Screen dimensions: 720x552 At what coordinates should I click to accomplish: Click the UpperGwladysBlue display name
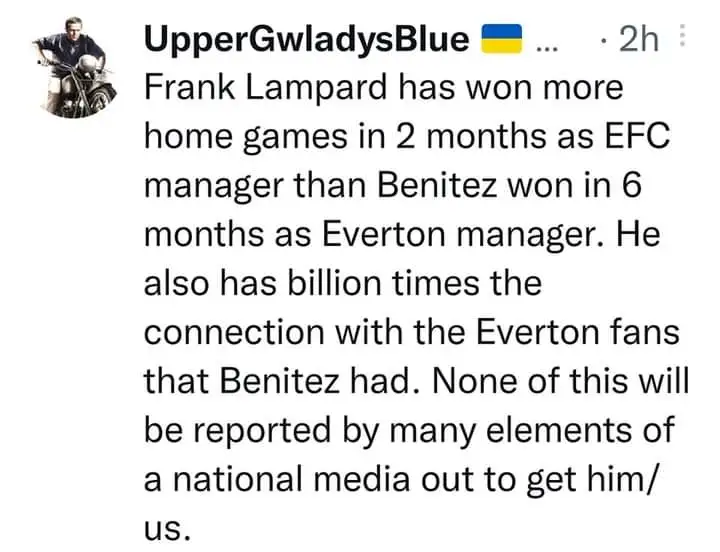click(x=308, y=40)
